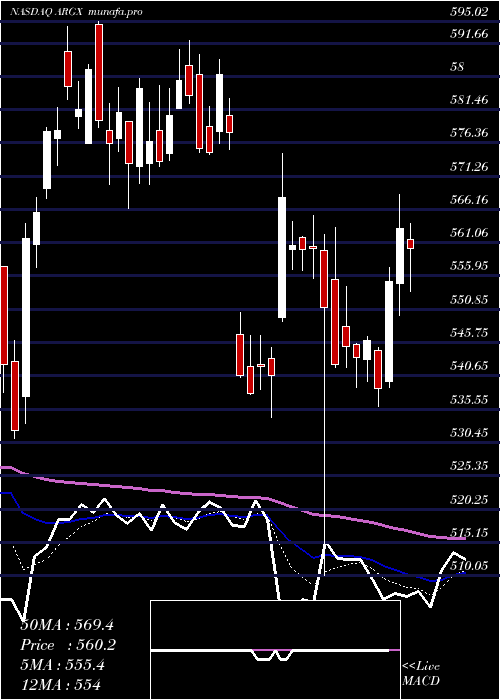Click the 520.25 price label
500x700 pixels.
[x=468, y=500]
